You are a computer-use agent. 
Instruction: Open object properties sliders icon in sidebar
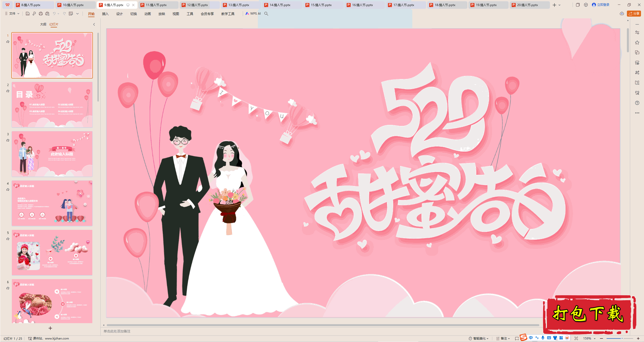tap(637, 32)
